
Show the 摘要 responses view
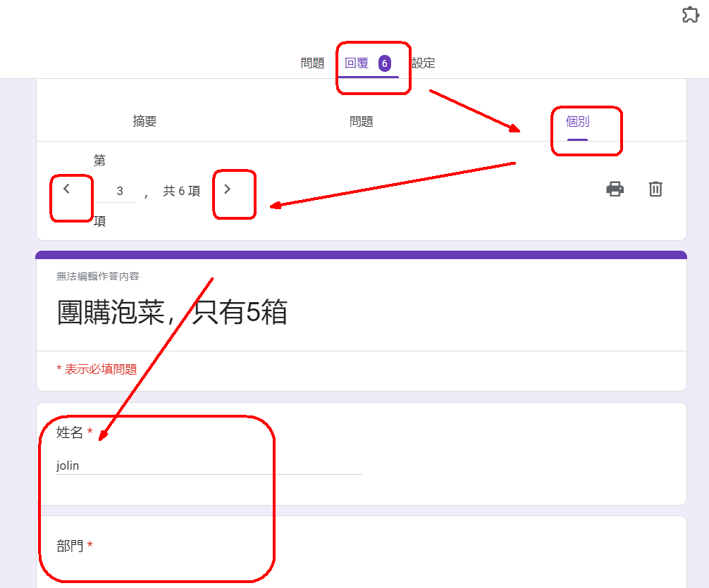tap(144, 121)
